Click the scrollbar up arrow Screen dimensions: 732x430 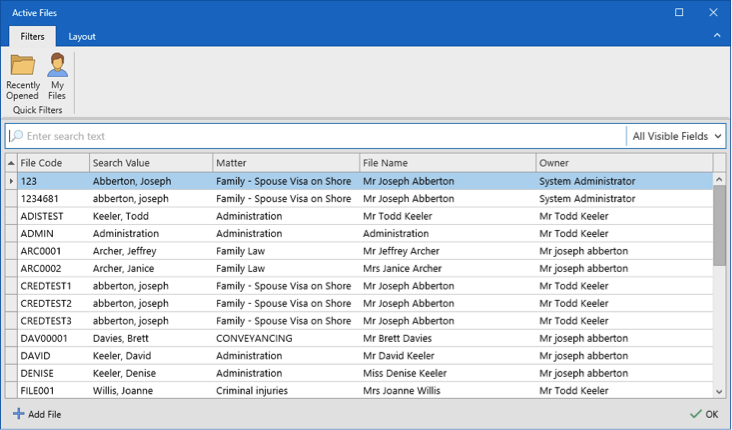[719, 181]
